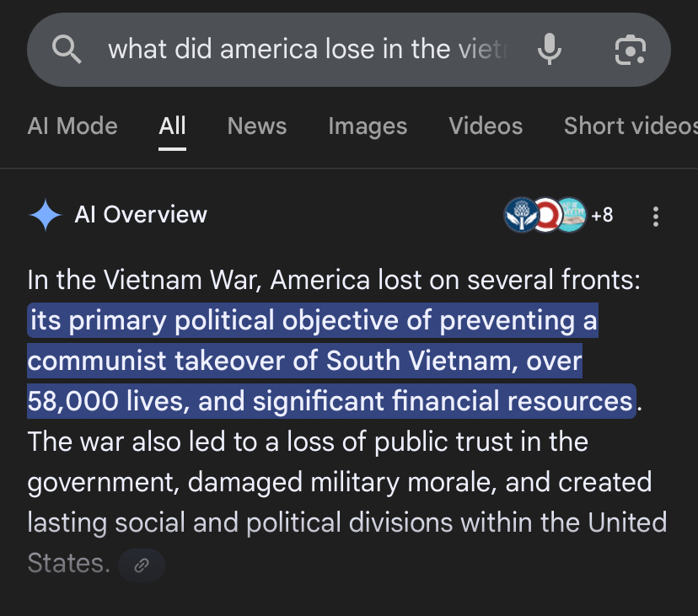The width and height of the screenshot is (698, 616).
Task: Switch to the AI Mode tab
Action: tap(72, 126)
